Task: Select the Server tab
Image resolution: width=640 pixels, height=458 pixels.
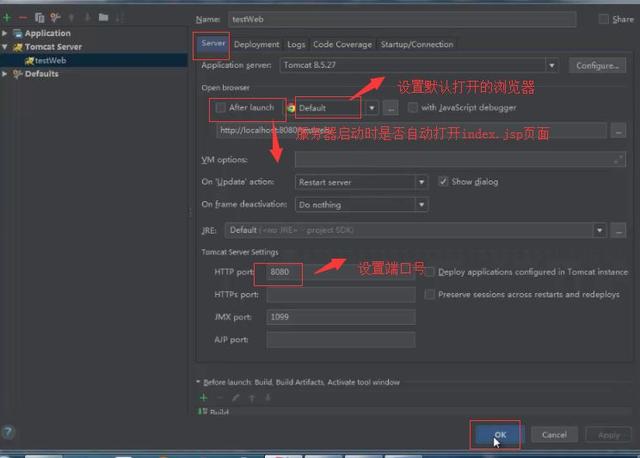Action: (x=213, y=43)
